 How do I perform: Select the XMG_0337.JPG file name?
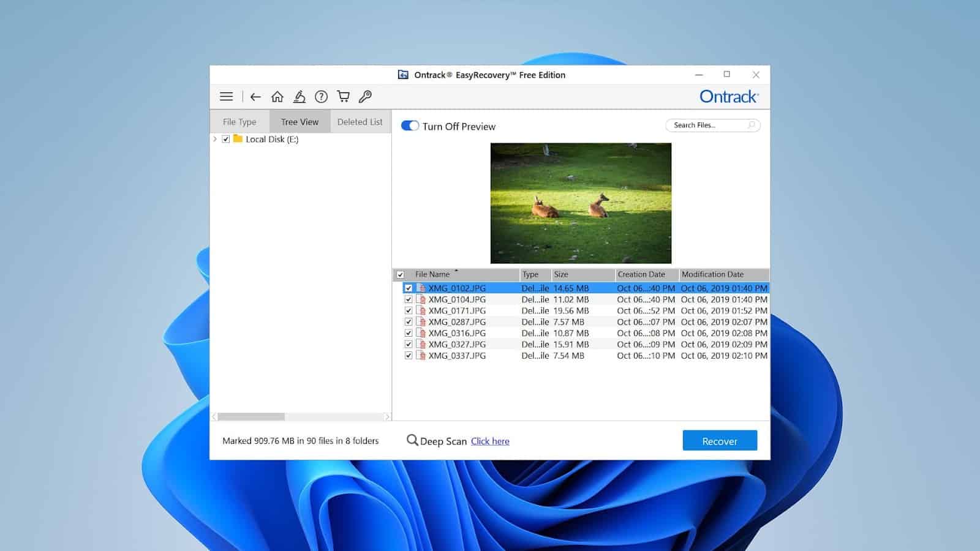click(x=457, y=355)
